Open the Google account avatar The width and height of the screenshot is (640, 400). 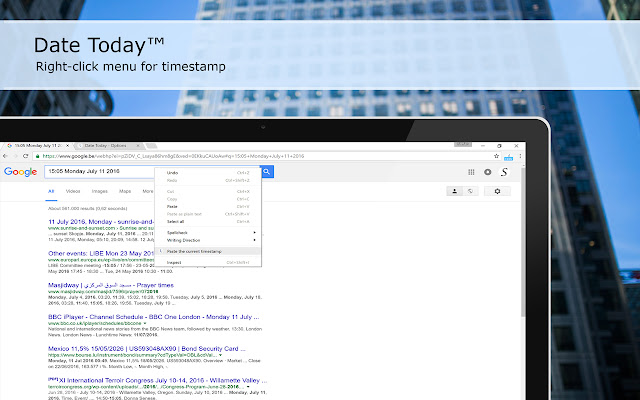tap(506, 172)
